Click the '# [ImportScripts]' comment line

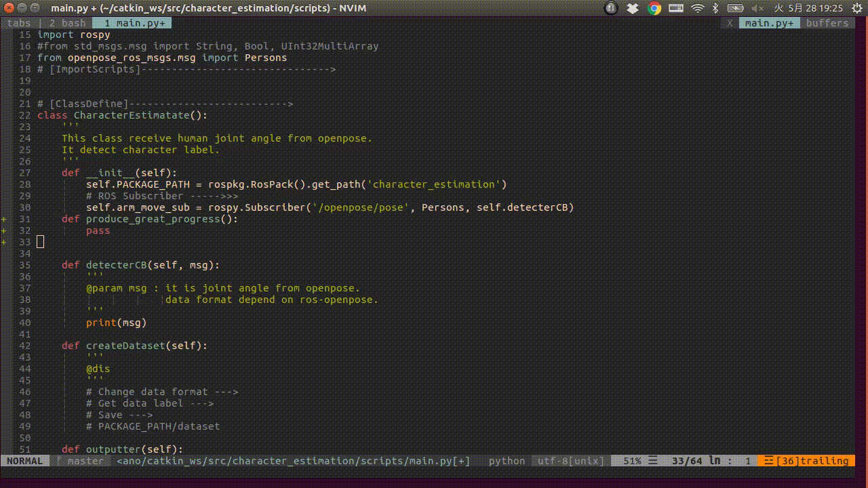click(186, 69)
